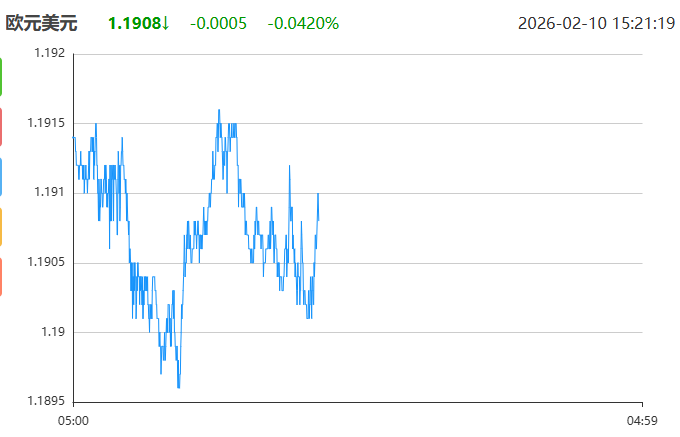Click the latest point of the price line
This screenshot has height=437, width=680.
(x=318, y=194)
